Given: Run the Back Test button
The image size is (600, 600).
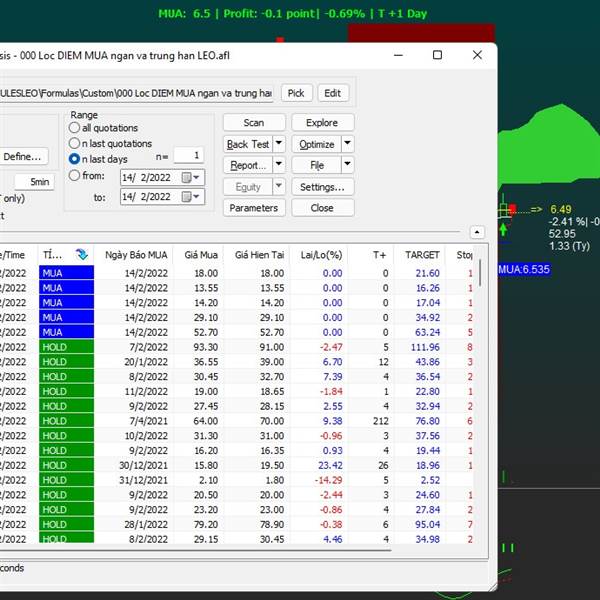Looking at the screenshot, I should point(248,144).
